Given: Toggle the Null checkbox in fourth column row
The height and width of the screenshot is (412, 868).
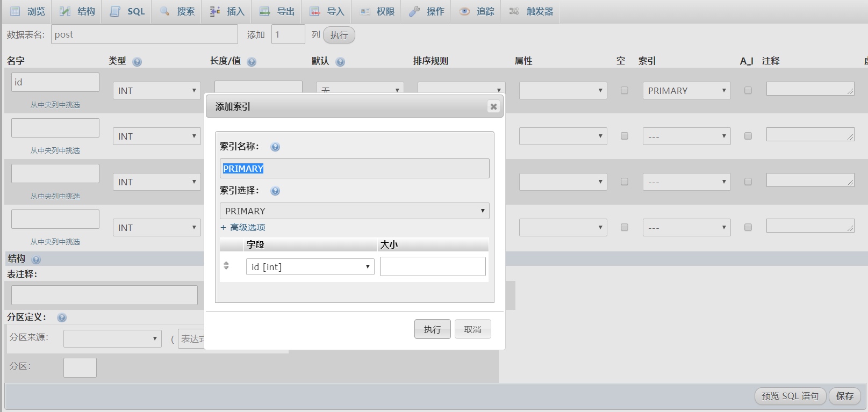Looking at the screenshot, I should [x=625, y=227].
